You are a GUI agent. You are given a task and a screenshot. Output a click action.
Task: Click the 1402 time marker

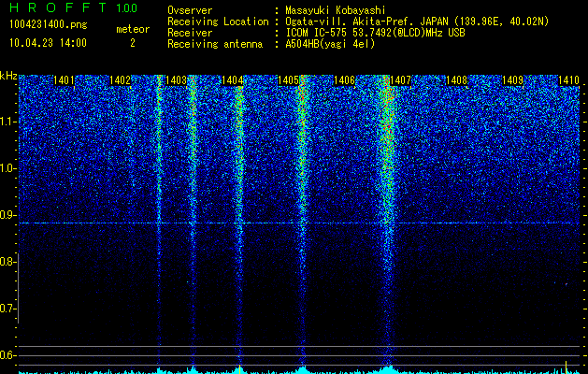120,80
